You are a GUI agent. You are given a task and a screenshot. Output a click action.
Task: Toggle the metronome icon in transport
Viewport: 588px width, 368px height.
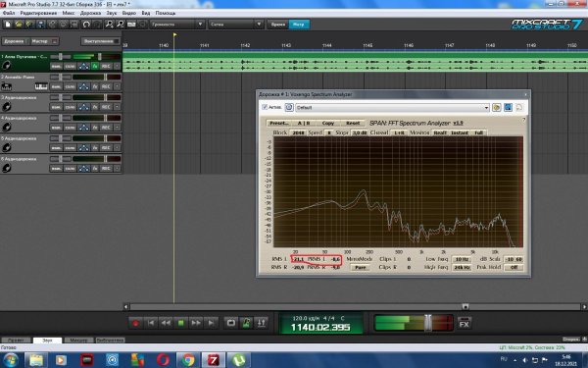pyautogui.click(x=246, y=323)
